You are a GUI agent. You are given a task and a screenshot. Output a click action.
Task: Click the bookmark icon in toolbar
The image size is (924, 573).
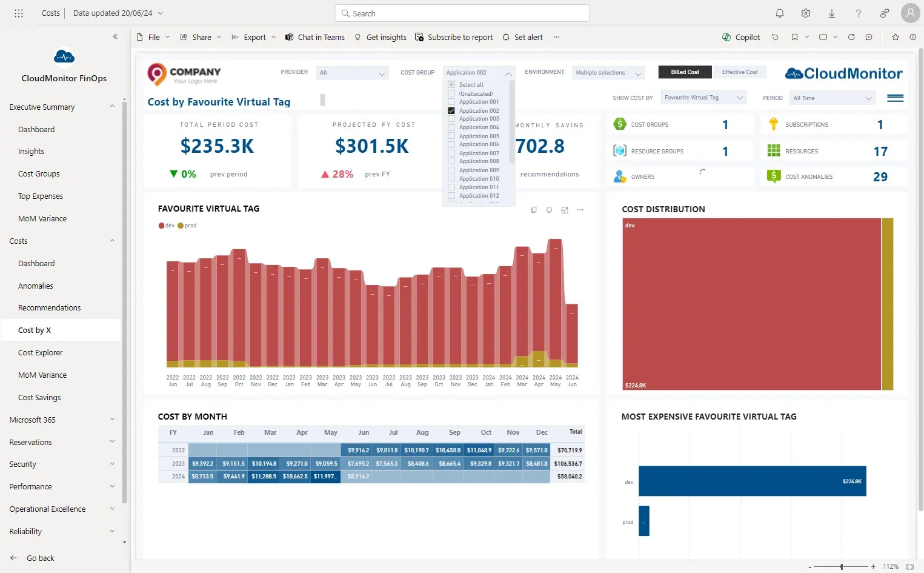(x=795, y=37)
